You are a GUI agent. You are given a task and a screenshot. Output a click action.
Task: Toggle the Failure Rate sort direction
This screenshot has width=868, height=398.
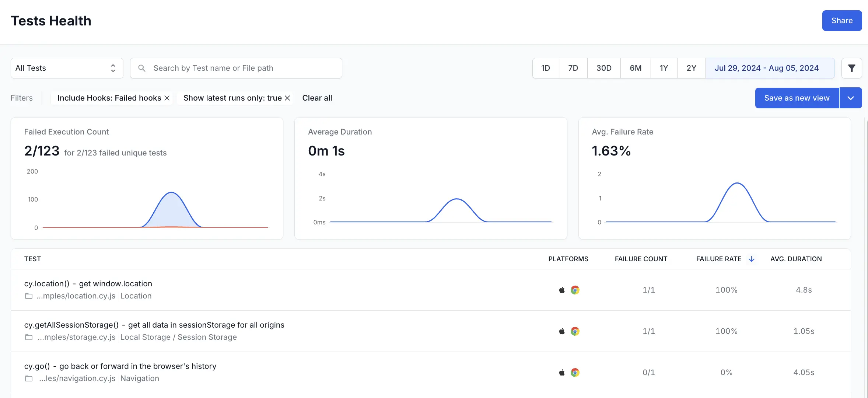(x=752, y=259)
